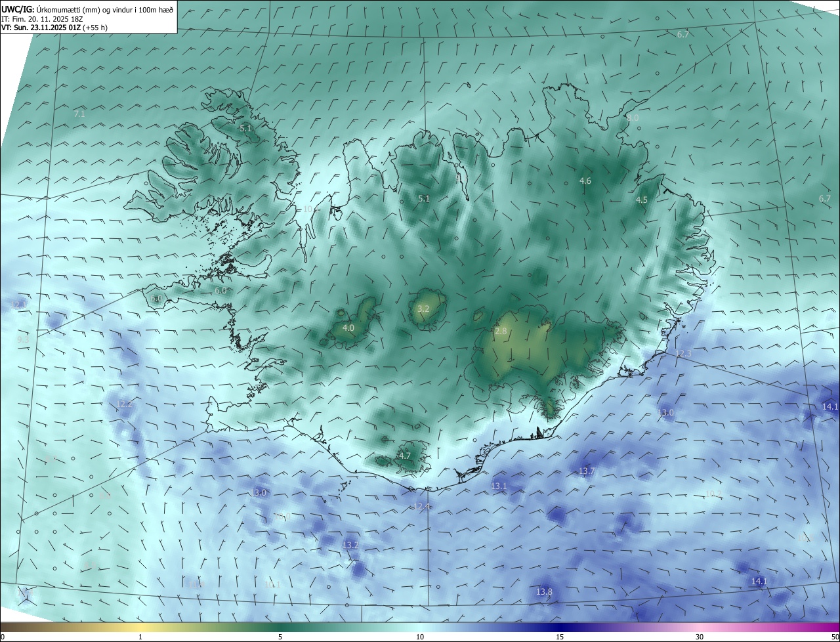Click the 12.2 value on the map
Viewport: 840px width, 642px height.
126,404
